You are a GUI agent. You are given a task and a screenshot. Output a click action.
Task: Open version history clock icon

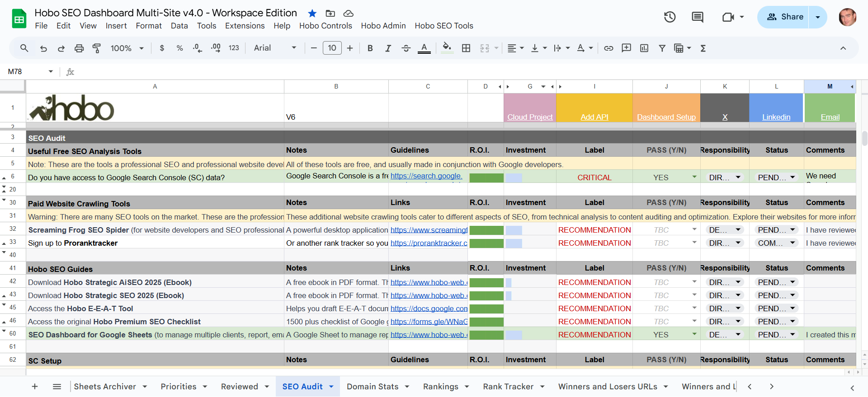(x=670, y=17)
